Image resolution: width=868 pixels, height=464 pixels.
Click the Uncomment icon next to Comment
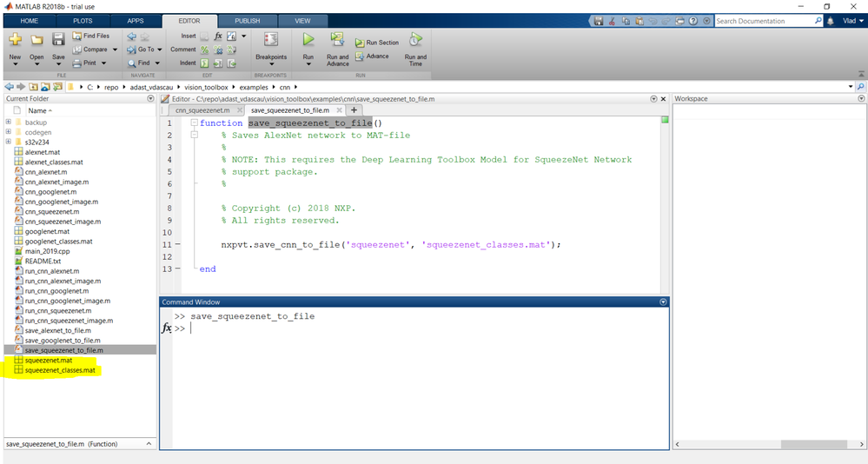click(218, 50)
